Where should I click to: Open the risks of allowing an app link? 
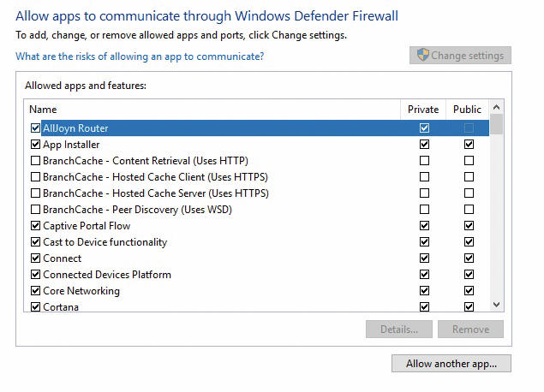[x=140, y=56]
